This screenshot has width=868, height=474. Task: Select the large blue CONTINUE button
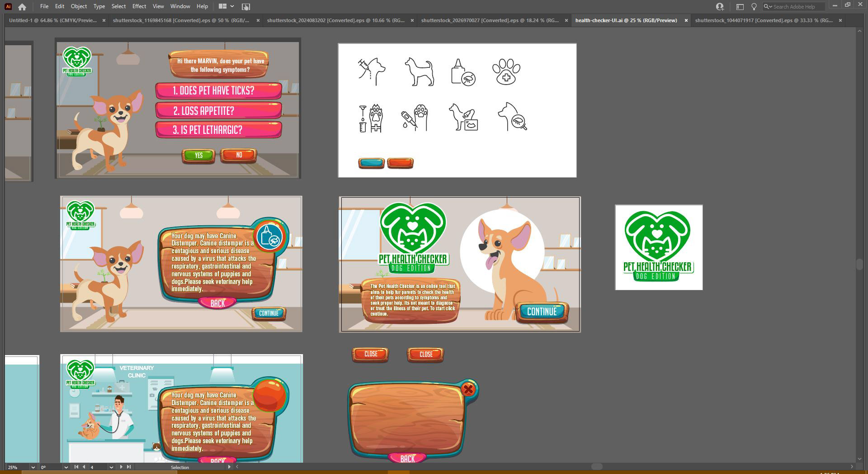542,312
